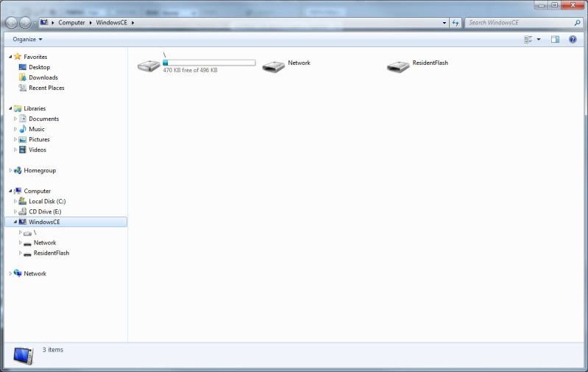Open the address bar history dropdown
This screenshot has height=372, width=588.
pos(444,23)
